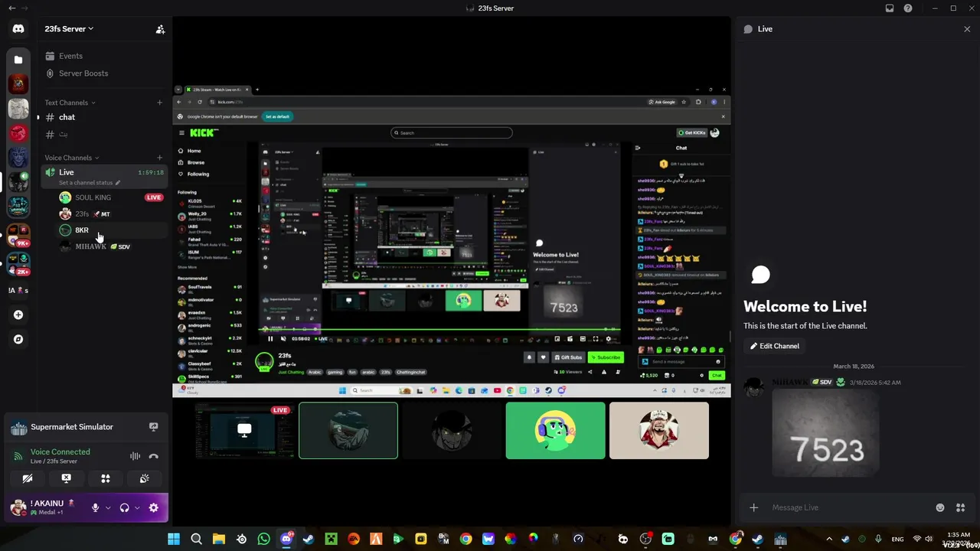
Task: Click the attachment plus icon in message bar
Action: [x=753, y=507]
